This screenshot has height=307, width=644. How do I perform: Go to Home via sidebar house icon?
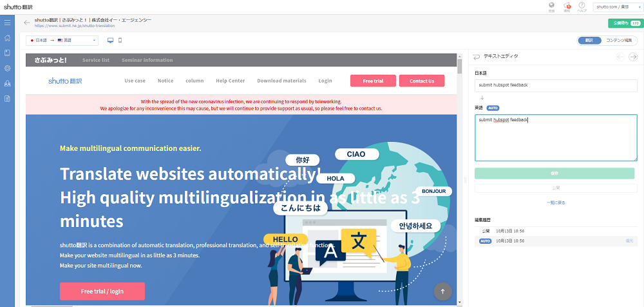click(x=7, y=38)
